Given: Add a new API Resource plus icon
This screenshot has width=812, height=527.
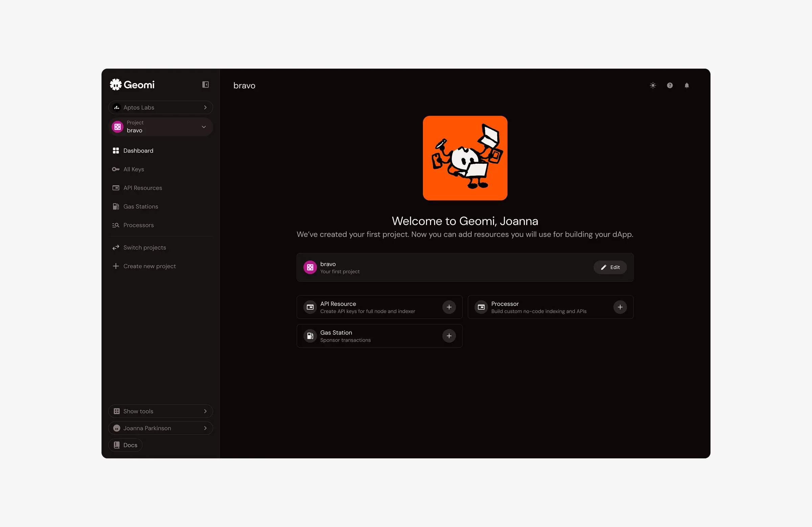Looking at the screenshot, I should tap(449, 307).
